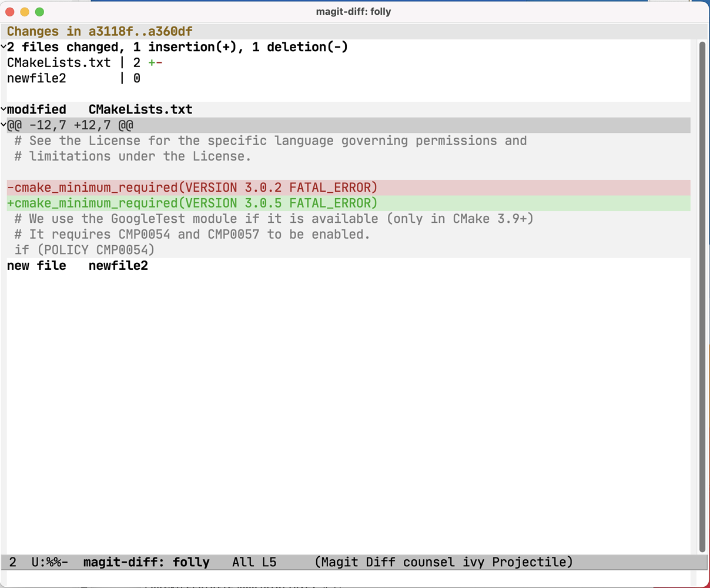Open the CMakeLists.txt entry in the diffstat
Viewport: 710px width, 588px height.
(x=57, y=62)
